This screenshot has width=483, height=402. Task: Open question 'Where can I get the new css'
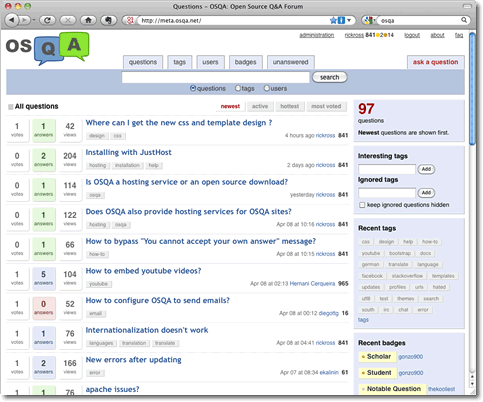point(179,123)
